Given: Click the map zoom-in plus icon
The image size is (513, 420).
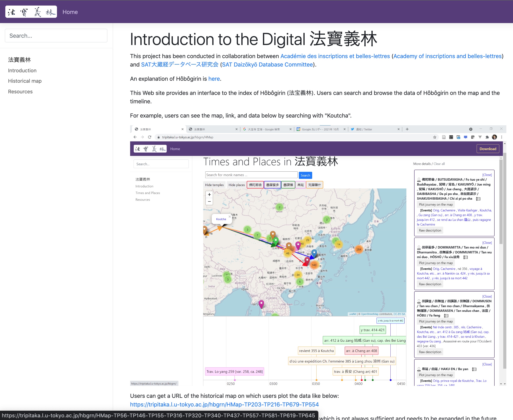Looking at the screenshot, I should (209, 194).
